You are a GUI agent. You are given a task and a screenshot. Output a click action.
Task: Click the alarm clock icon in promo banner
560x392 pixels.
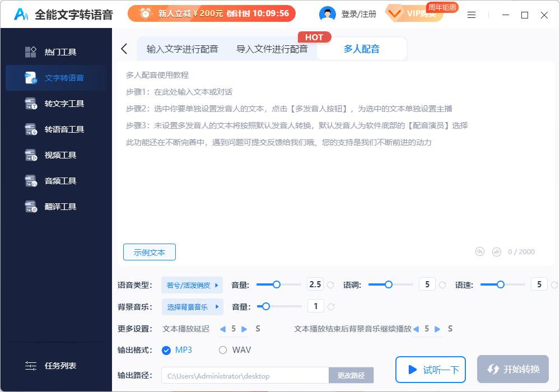click(145, 13)
